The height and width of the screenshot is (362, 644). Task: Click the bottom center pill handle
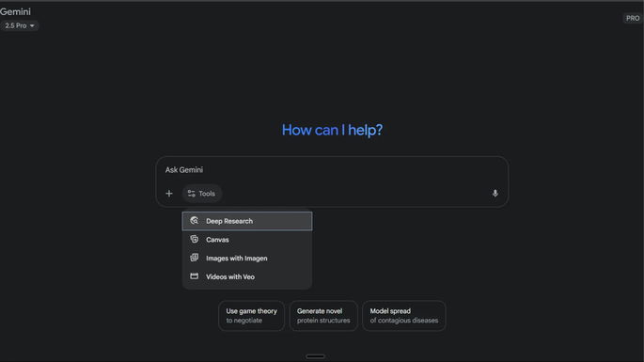(x=315, y=356)
